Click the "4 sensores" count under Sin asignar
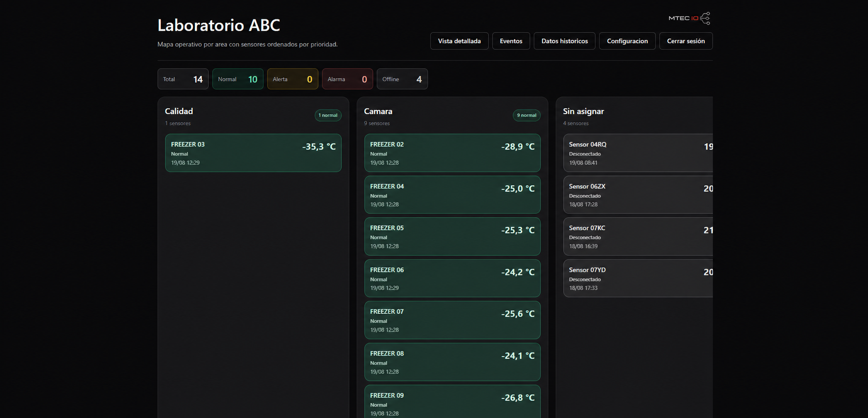 (x=576, y=123)
